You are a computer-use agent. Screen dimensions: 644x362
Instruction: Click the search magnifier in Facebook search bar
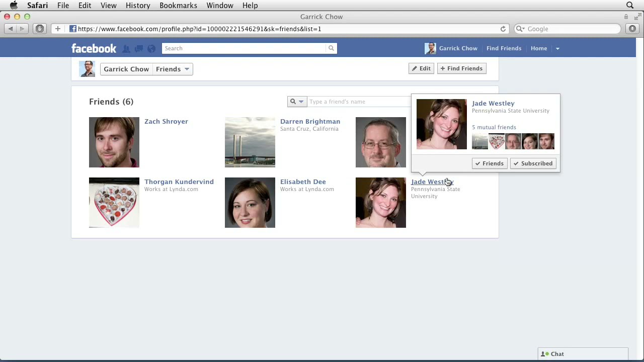tap(331, 48)
